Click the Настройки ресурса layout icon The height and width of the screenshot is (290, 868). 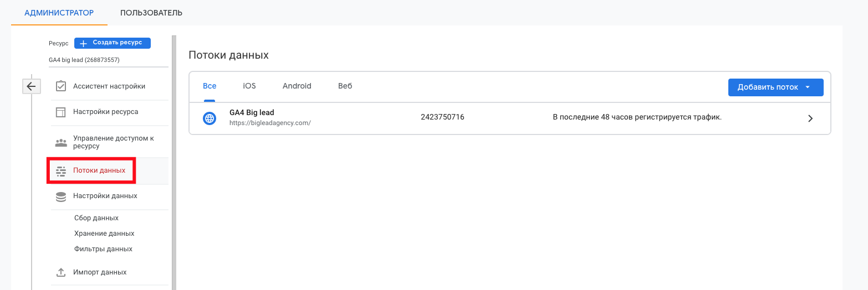pyautogui.click(x=61, y=112)
